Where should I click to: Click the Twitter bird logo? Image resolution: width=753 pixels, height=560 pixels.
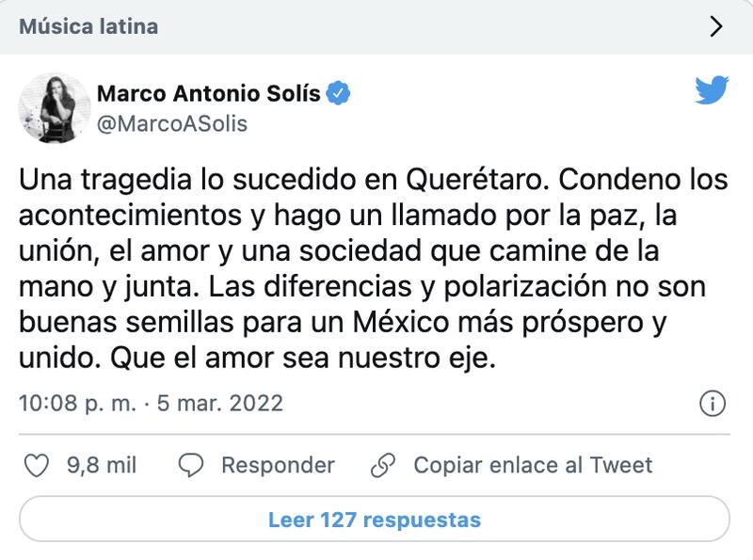coord(712,90)
